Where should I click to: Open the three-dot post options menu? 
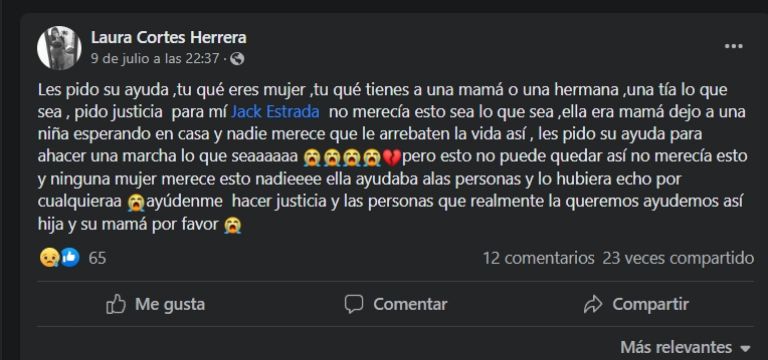click(x=733, y=46)
